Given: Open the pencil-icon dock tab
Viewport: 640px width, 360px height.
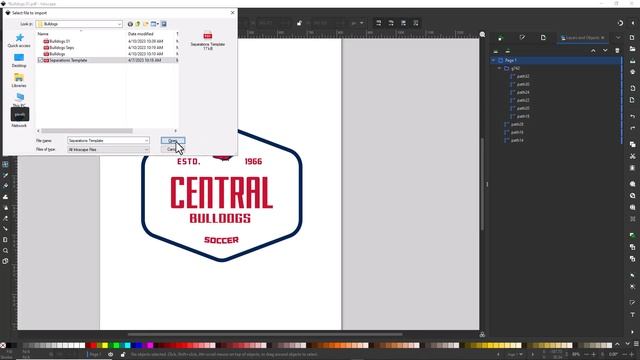Looking at the screenshot, I should coord(522,38).
